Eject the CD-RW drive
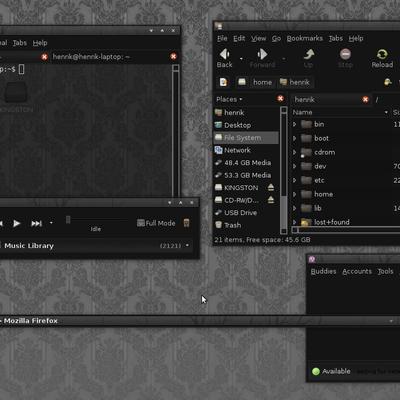 (x=271, y=200)
